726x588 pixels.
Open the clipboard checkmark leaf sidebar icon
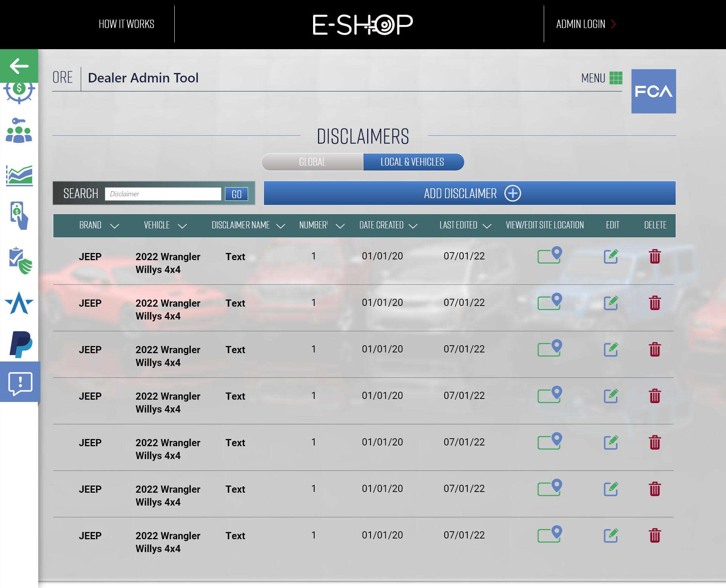pos(20,261)
